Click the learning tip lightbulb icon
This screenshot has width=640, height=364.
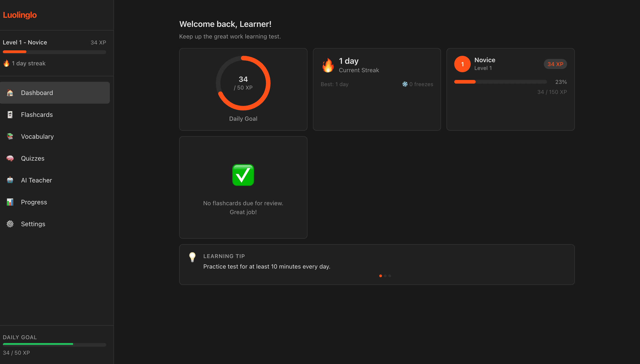tap(192, 257)
